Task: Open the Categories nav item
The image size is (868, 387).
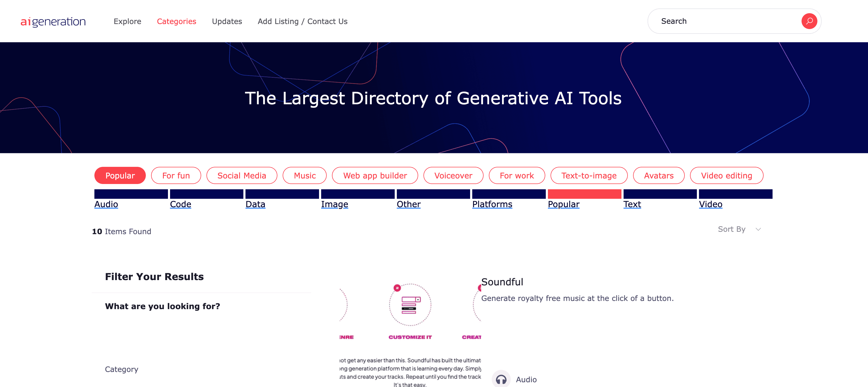Action: coord(177,21)
